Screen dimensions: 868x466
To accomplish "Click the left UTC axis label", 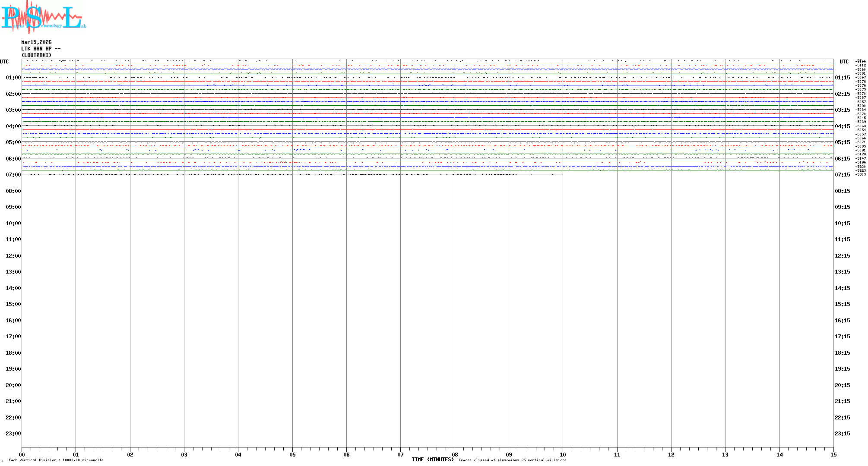I will (4, 62).
